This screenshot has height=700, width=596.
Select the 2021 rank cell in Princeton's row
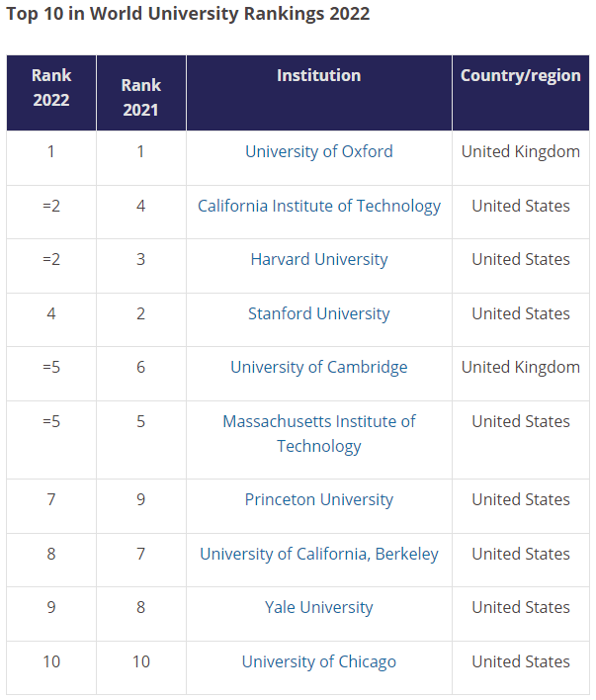140,499
